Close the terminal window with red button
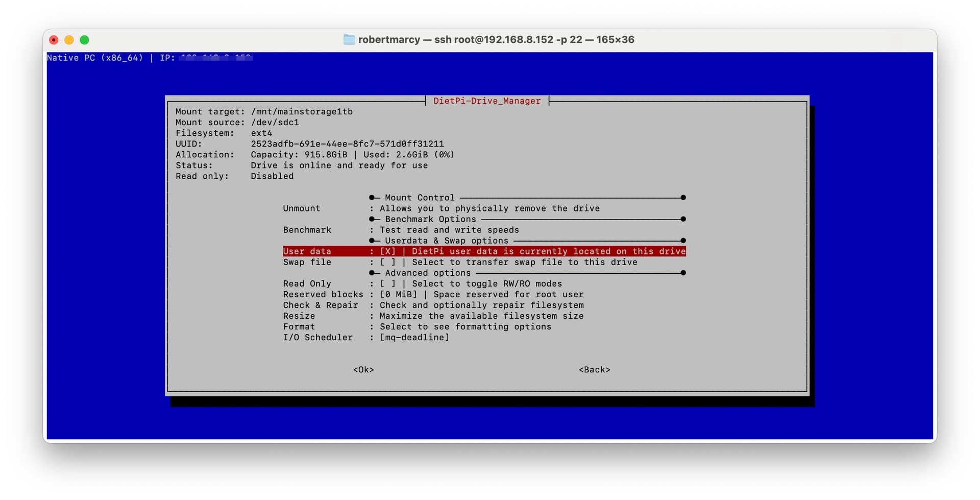The height and width of the screenshot is (500, 980). tap(54, 40)
